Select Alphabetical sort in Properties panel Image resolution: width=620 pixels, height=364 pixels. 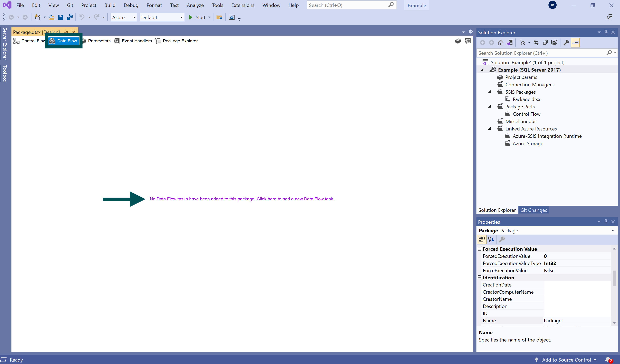[491, 239]
